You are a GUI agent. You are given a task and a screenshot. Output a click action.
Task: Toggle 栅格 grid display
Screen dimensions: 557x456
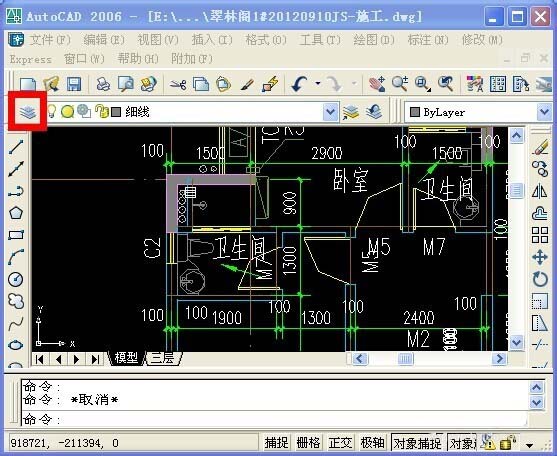point(308,443)
